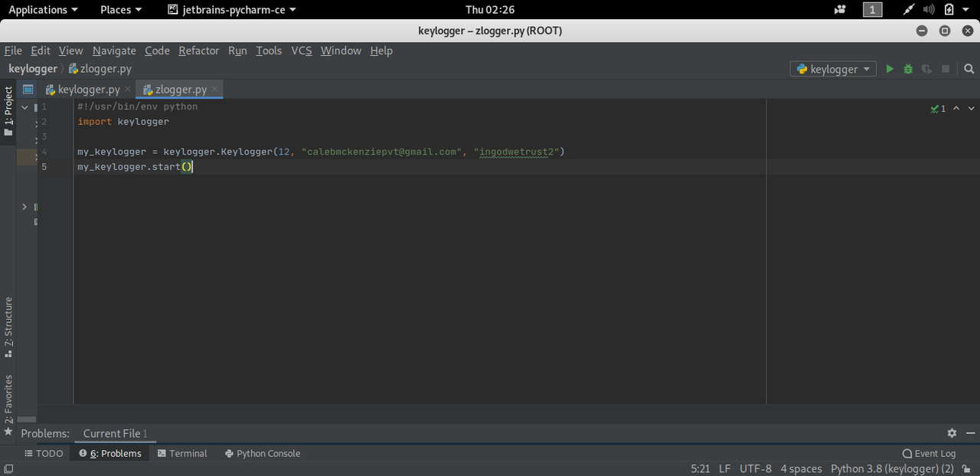
Task: Click the volume speaker icon in top bar
Action: tap(929, 10)
